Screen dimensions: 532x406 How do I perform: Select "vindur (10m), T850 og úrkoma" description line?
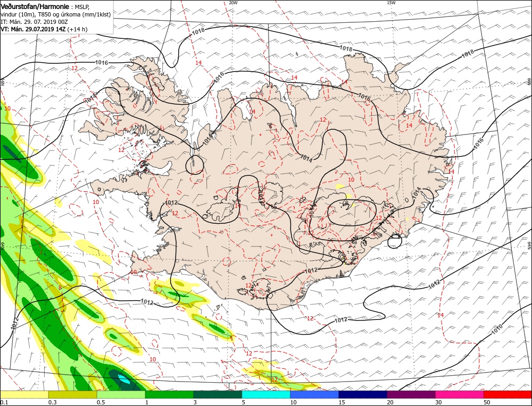pos(56,14)
